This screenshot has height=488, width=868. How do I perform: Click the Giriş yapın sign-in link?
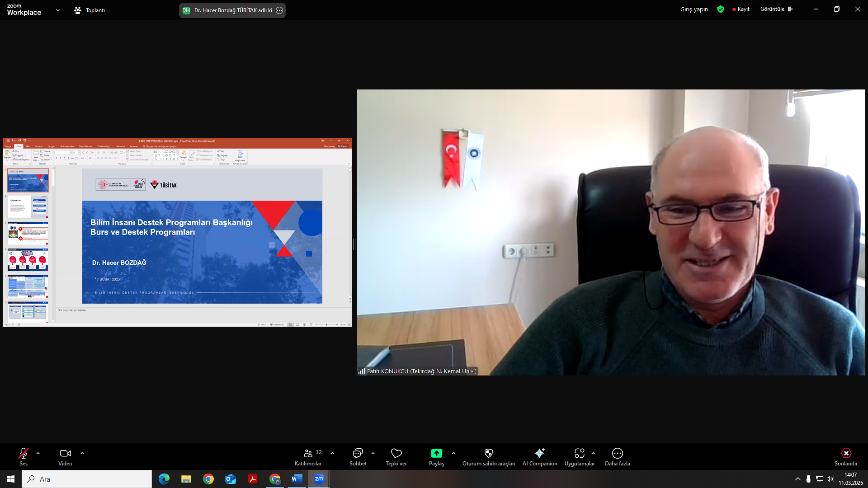pos(694,9)
